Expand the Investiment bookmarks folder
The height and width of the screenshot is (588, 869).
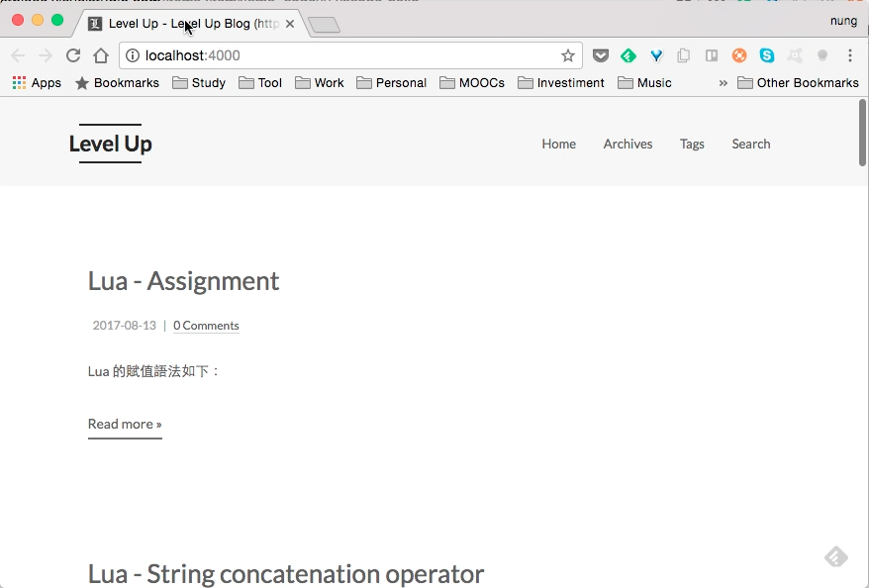561,83
